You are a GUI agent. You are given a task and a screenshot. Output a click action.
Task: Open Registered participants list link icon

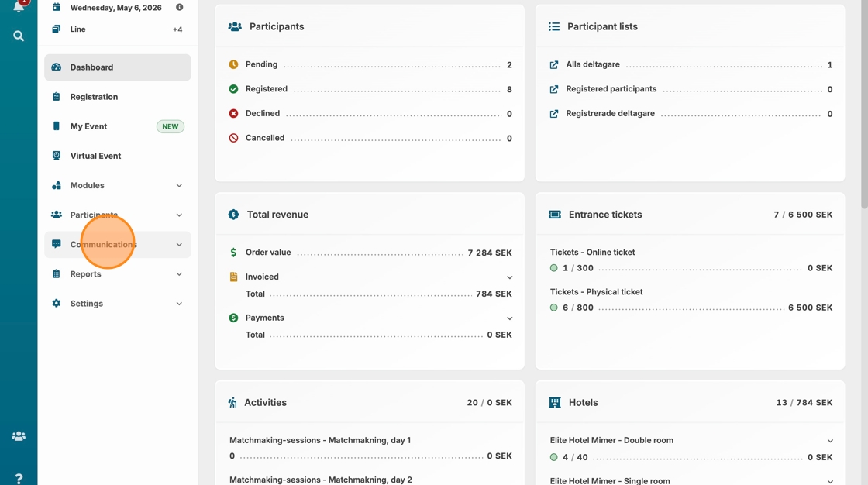click(x=554, y=89)
